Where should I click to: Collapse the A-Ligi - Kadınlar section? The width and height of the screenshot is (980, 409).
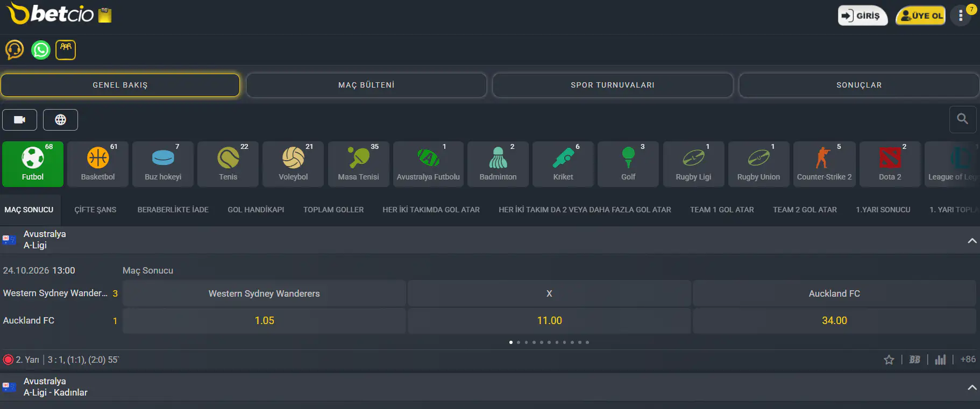972,387
